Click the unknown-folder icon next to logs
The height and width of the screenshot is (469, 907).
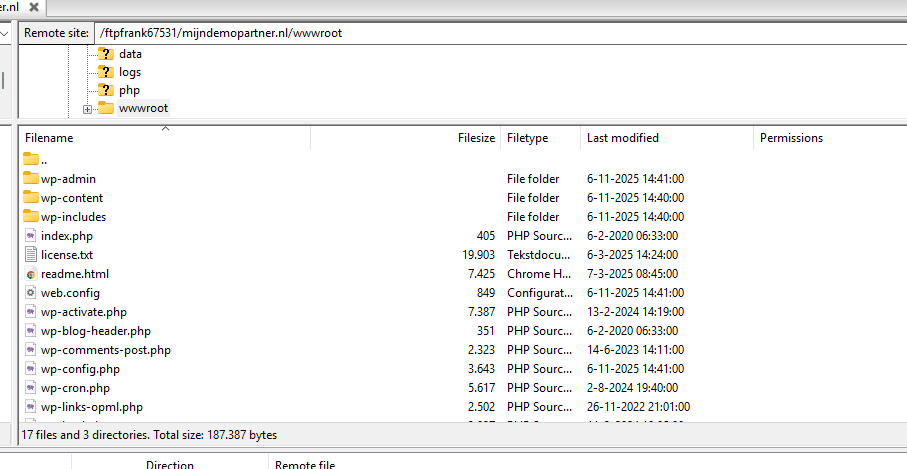(105, 72)
